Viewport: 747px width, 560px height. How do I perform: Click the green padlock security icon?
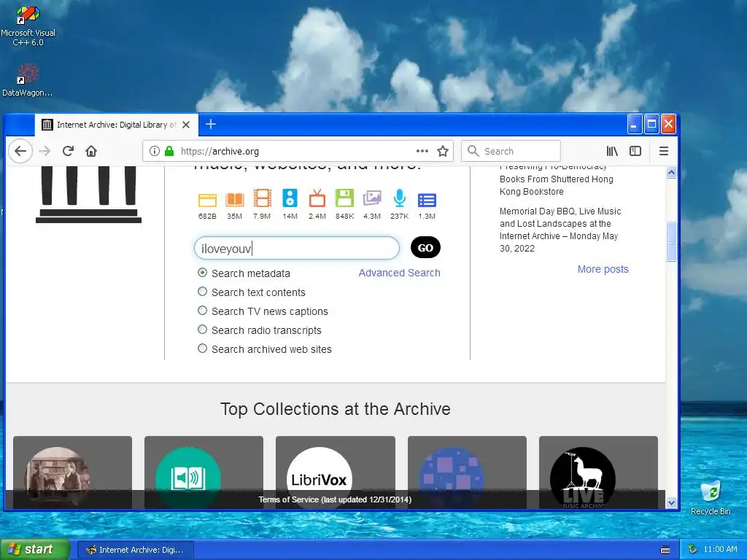coord(169,151)
